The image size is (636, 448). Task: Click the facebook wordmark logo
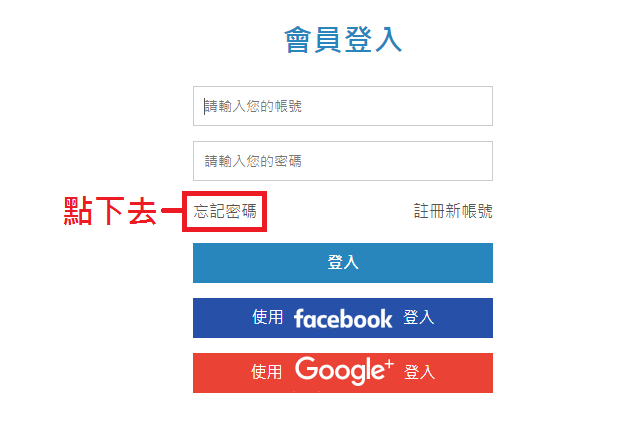coord(343,319)
